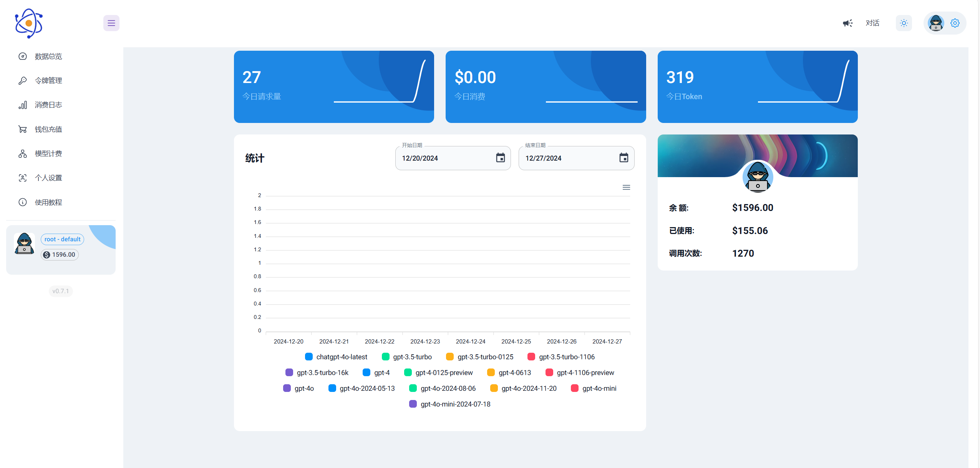Toggle light/dark theme with the sun icon
Viewport: 980px width, 468px height.
click(904, 23)
